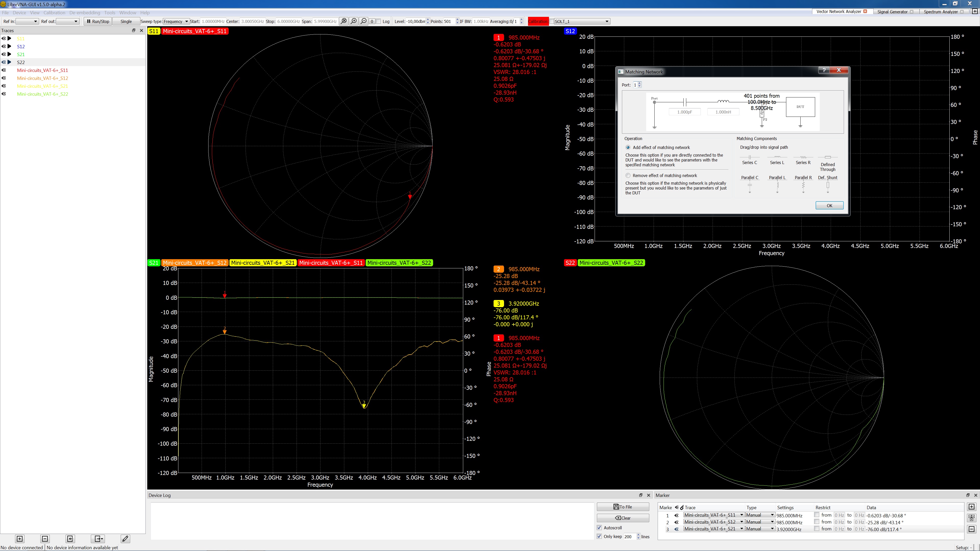
Task: Open the Sweep type Frequency dropdown
Action: tap(176, 21)
